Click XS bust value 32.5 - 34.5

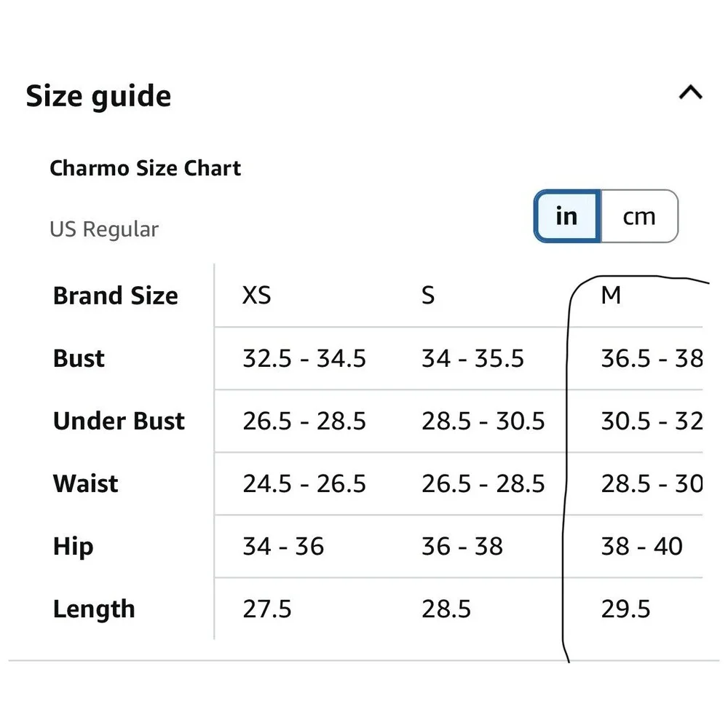point(304,358)
